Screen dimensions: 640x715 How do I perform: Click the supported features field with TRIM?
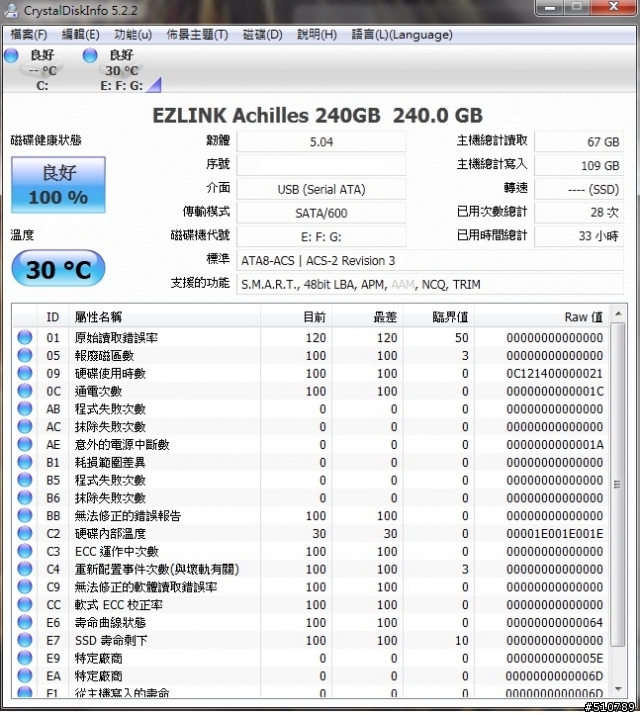click(430, 284)
